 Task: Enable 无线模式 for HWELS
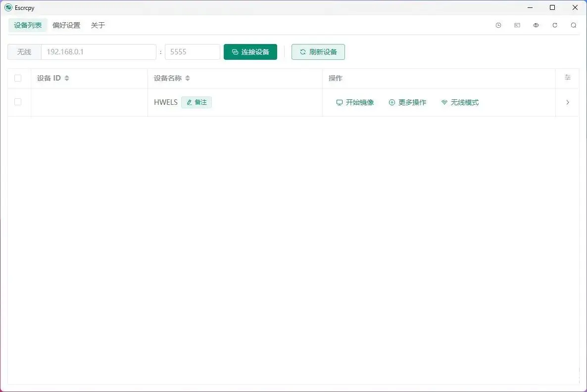click(460, 102)
